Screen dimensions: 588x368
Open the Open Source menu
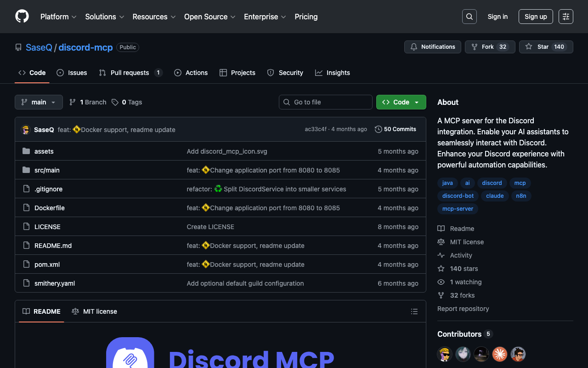[x=209, y=17]
